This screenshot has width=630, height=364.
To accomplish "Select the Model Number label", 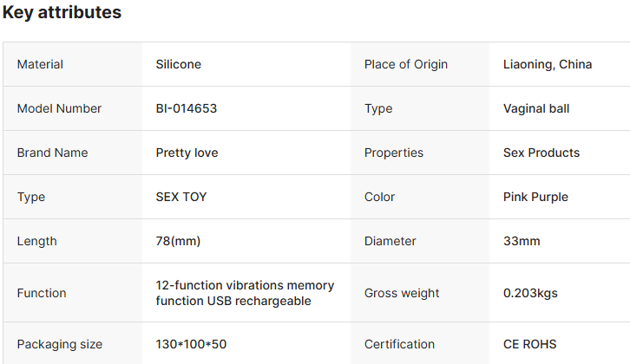I will [59, 108].
